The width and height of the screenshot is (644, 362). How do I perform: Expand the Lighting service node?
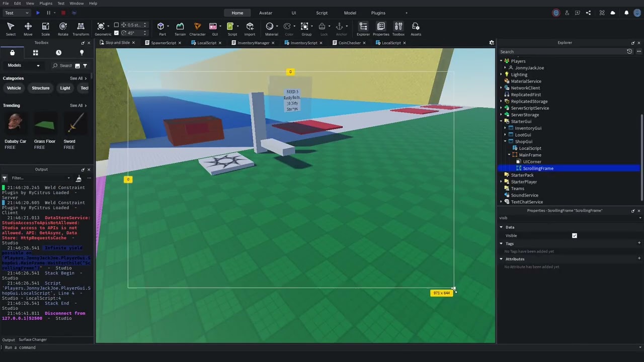[x=502, y=74]
